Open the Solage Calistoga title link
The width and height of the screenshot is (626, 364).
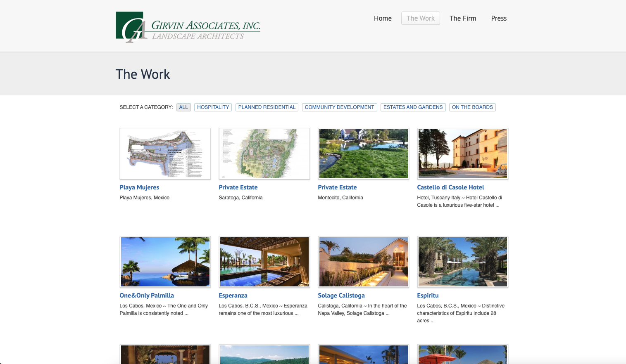tap(341, 295)
